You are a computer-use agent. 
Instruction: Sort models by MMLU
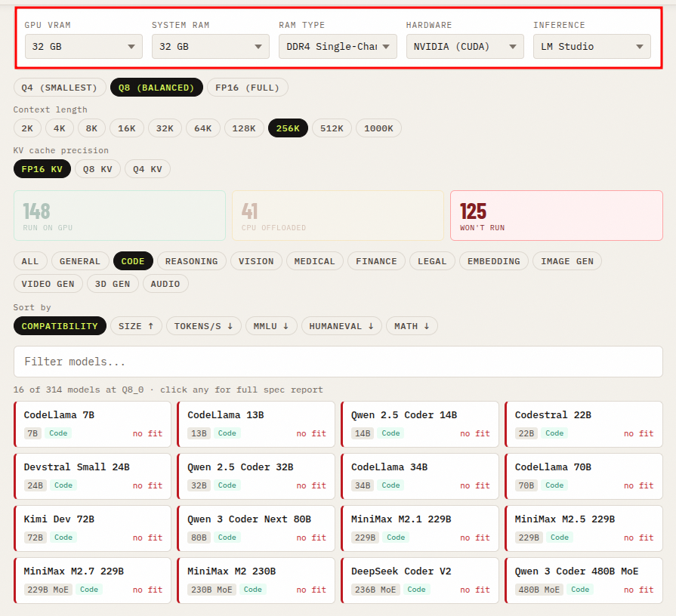272,326
